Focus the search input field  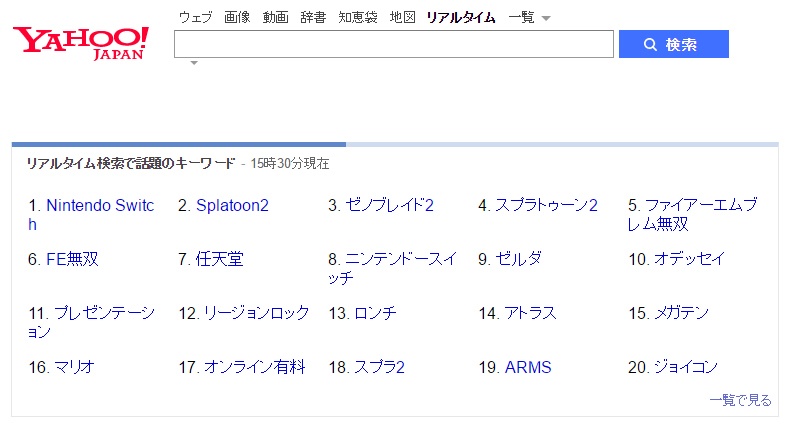pyautogui.click(x=393, y=44)
